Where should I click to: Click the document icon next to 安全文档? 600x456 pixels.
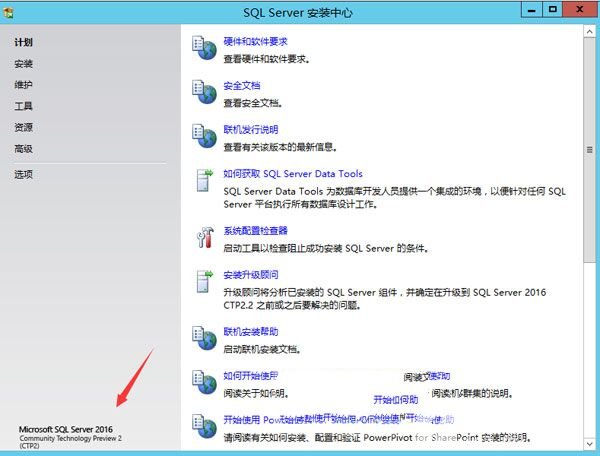pyautogui.click(x=203, y=93)
